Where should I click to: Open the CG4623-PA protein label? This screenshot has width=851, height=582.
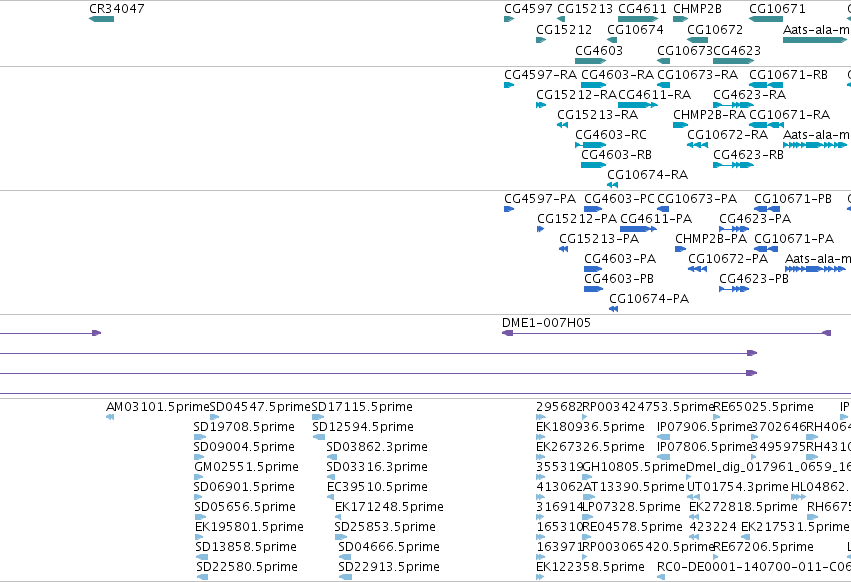tap(755, 219)
